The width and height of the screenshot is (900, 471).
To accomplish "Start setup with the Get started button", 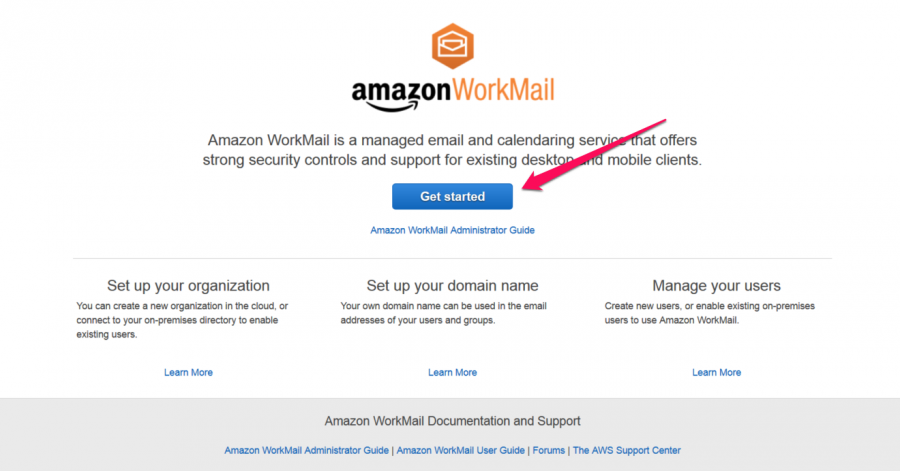I will [x=452, y=196].
